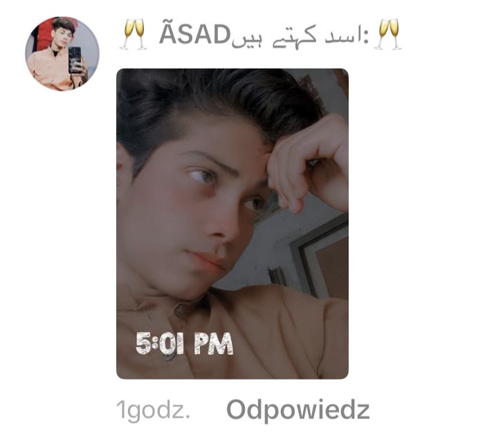Click the champagne glasses emoji before ÃSAD
Screen dimensions: 485x448
point(133,35)
